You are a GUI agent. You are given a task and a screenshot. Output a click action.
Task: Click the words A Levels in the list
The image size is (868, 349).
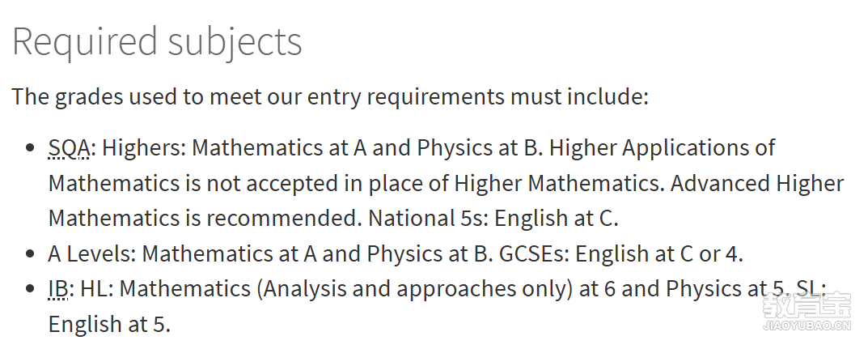coord(92,253)
